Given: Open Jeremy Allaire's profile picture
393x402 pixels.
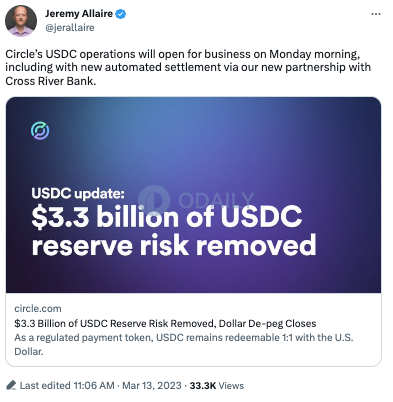Looking at the screenshot, I should [21, 21].
